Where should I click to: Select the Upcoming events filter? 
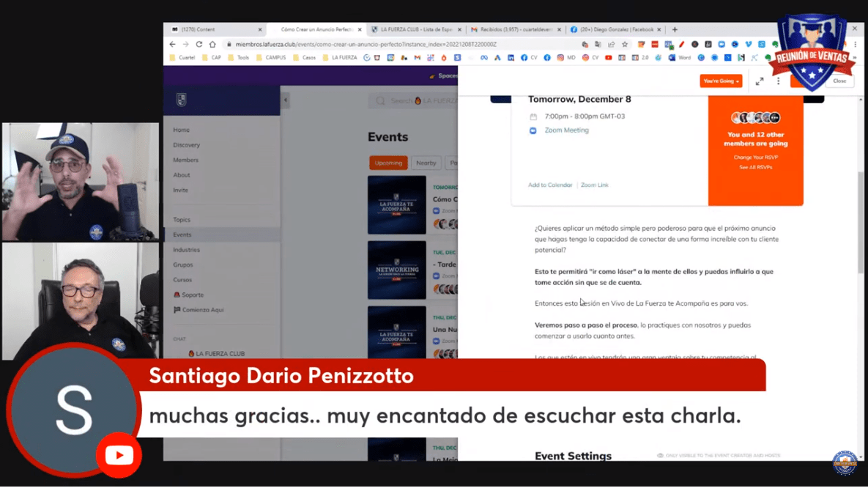tap(388, 163)
